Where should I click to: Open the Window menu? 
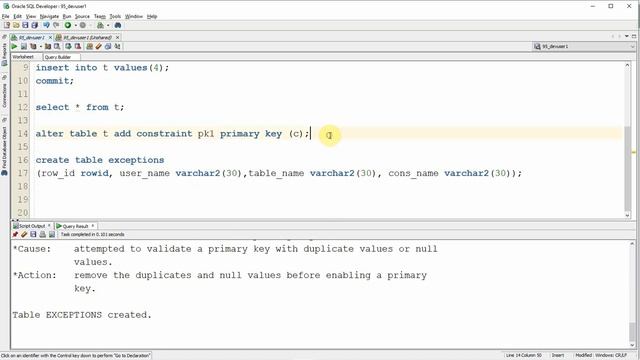pos(134,16)
